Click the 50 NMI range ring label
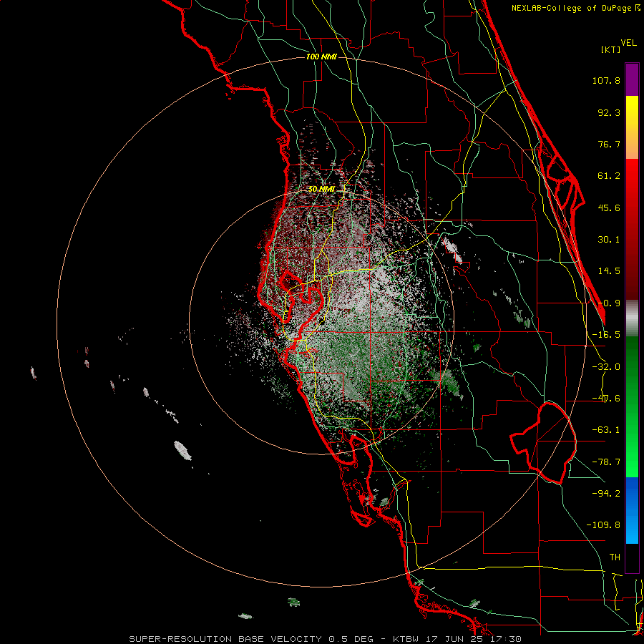This screenshot has height=644, width=644. tap(321, 190)
